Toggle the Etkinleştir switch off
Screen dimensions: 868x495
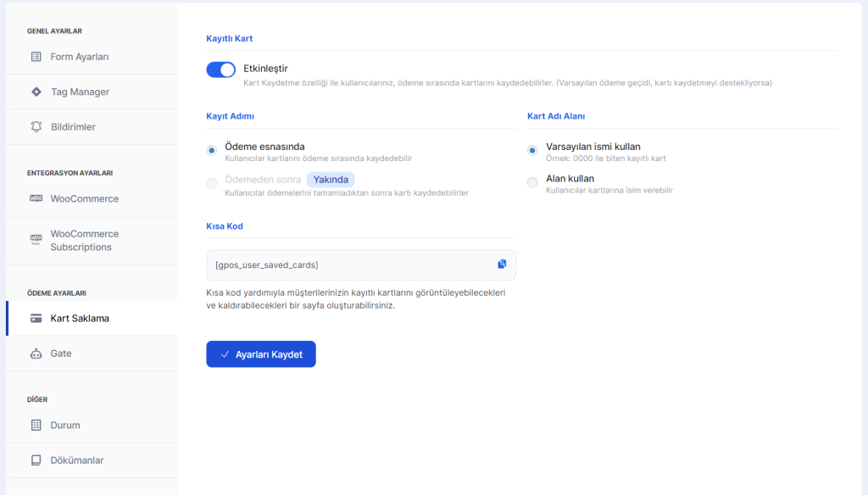220,70
